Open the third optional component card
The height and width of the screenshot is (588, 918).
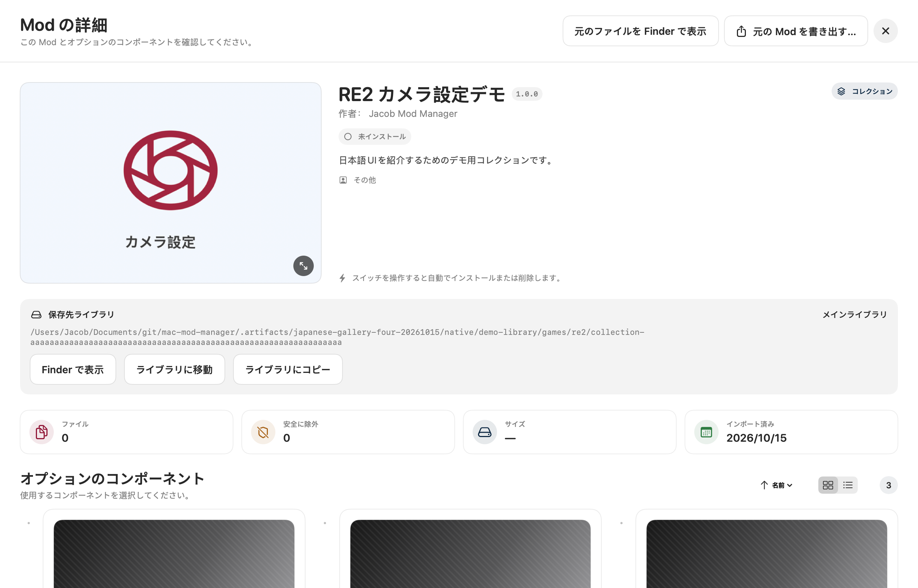pyautogui.click(x=767, y=549)
